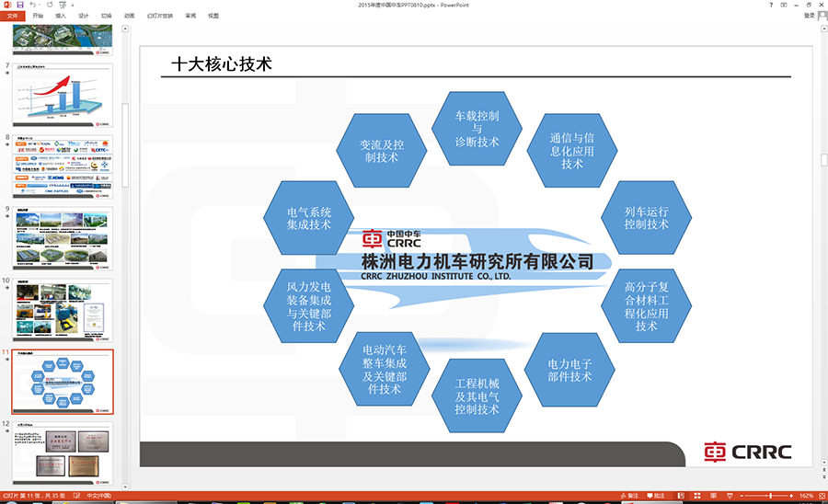Click the slide title 十大核心技术
The width and height of the screenshot is (828, 504).
pos(221,64)
